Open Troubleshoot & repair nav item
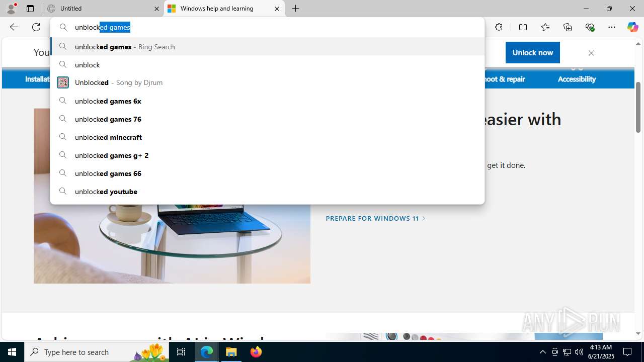Screen dimensions: 644x362 click(504, 79)
